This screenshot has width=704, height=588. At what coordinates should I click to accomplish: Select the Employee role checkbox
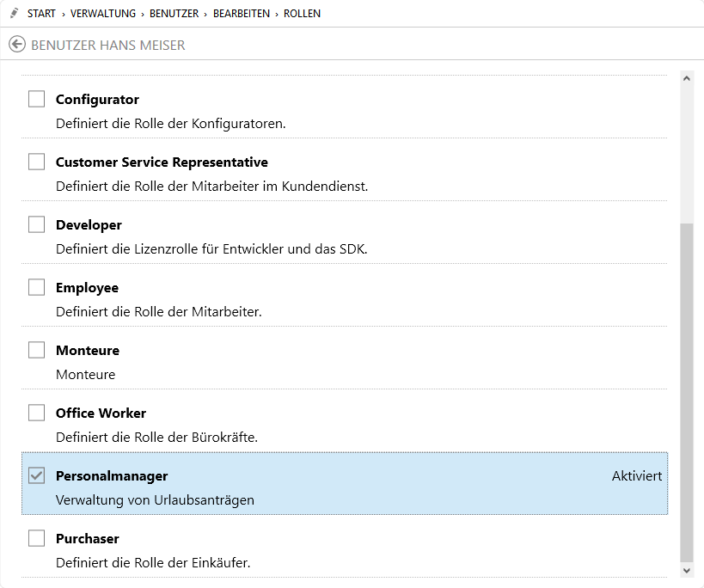click(x=36, y=287)
